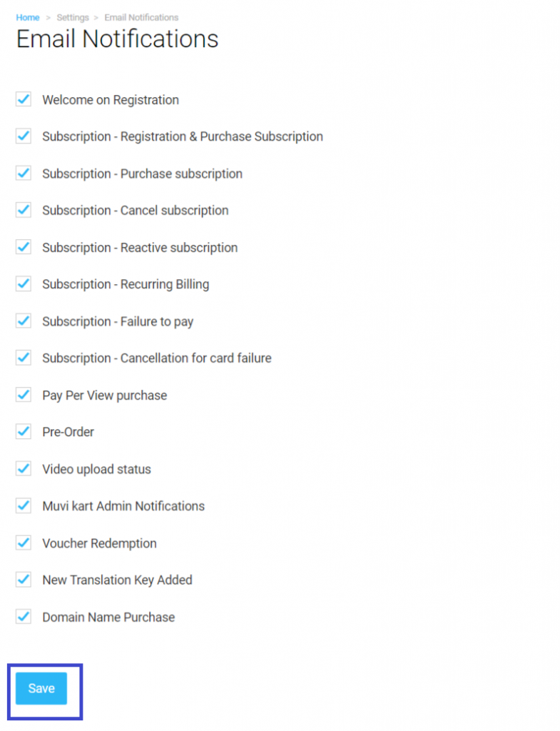This screenshot has width=560, height=731.
Task: Disable Voucher Redemption notifications
Action: pyautogui.click(x=24, y=543)
